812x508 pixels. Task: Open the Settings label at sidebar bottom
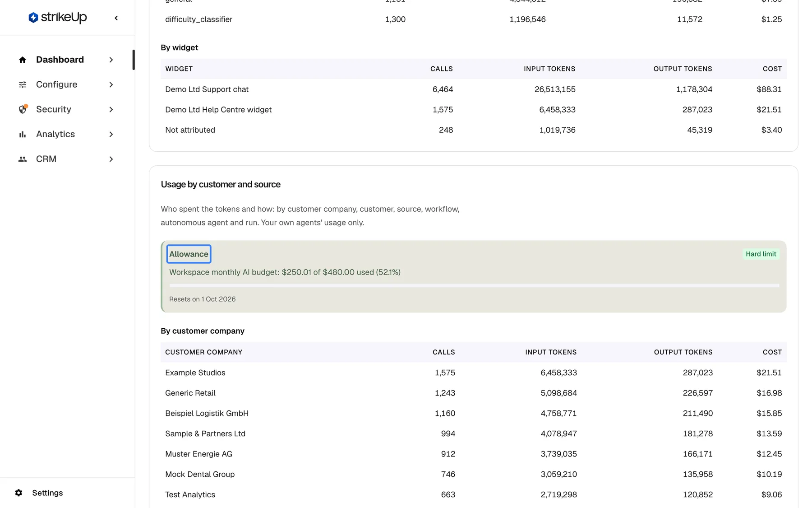[47, 493]
